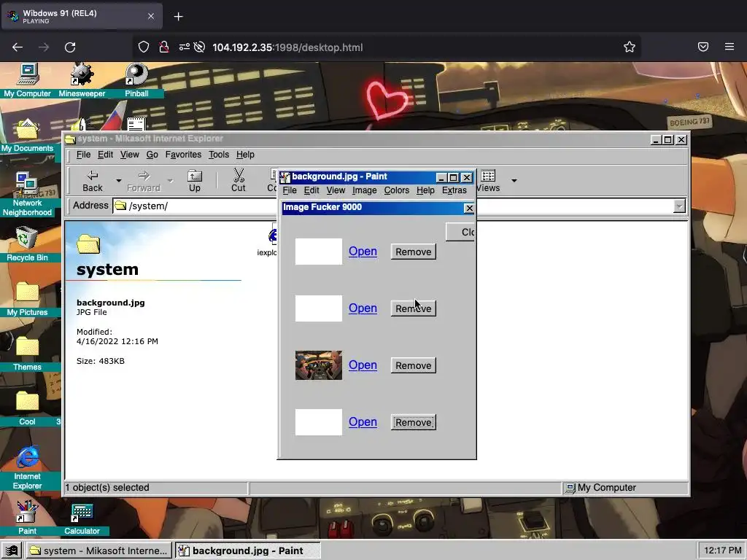Launch Internet Explorer desktop icon
Screen dimensions: 747x560
(x=27, y=467)
